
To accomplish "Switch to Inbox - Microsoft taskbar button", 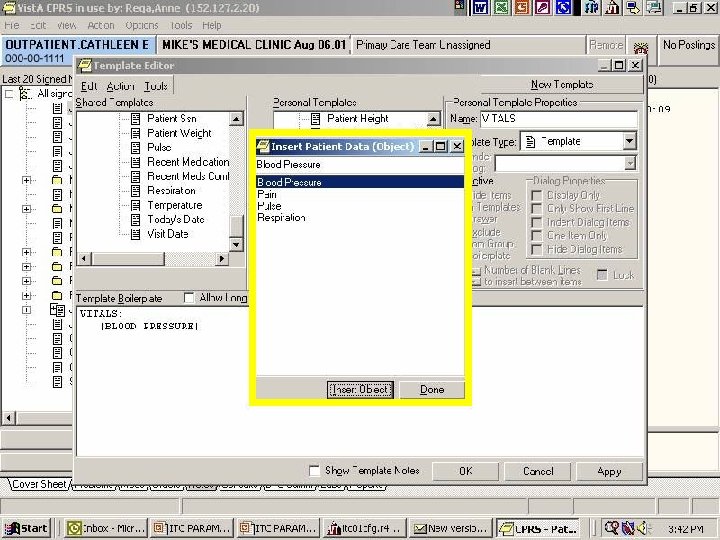I will [106, 529].
